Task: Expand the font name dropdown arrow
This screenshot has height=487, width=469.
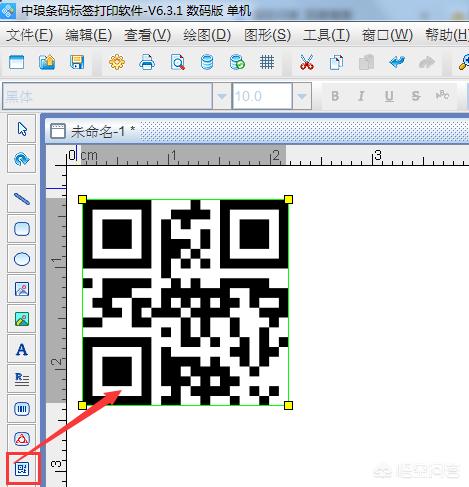Action: click(222, 96)
